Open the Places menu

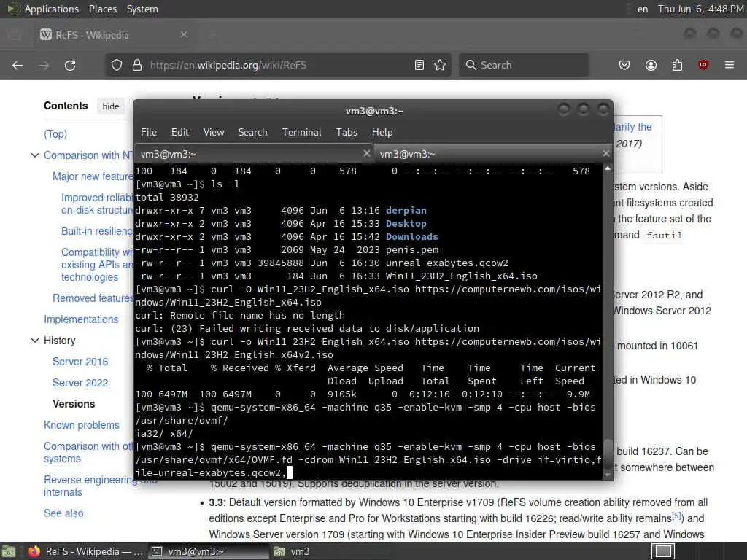tap(102, 9)
